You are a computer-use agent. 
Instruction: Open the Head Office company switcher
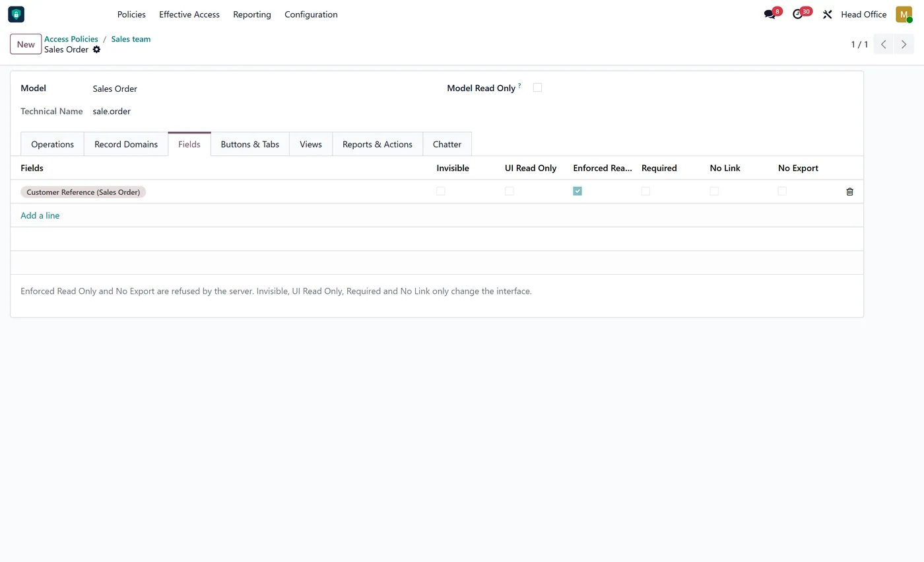click(863, 14)
